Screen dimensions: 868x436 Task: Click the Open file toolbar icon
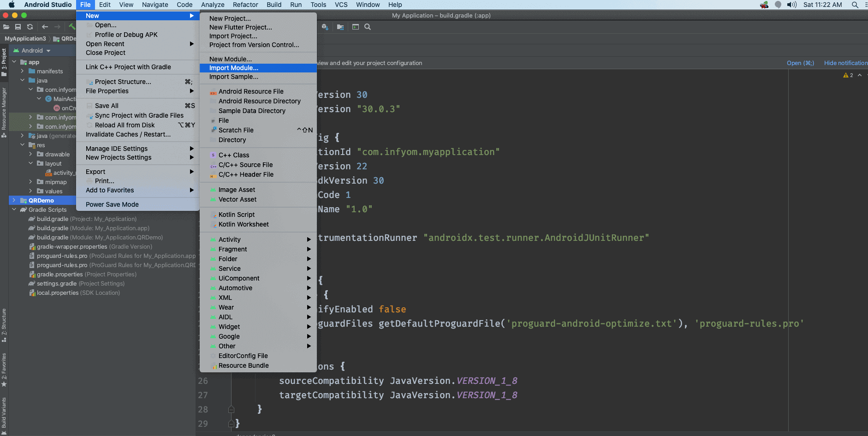tap(6, 26)
